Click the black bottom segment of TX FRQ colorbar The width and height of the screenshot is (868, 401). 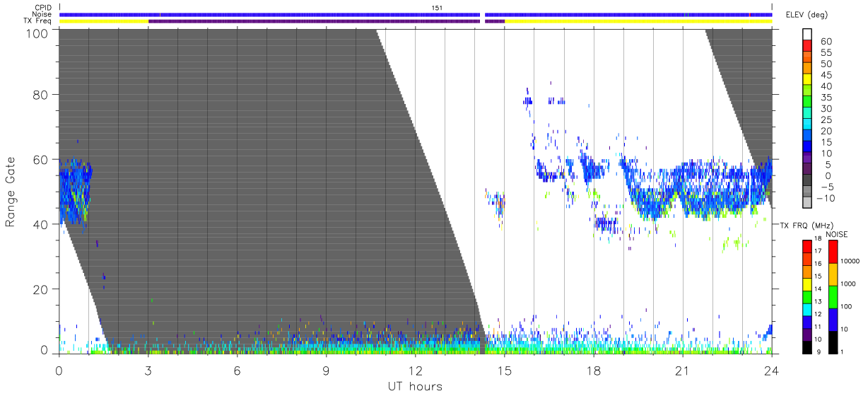807,347
